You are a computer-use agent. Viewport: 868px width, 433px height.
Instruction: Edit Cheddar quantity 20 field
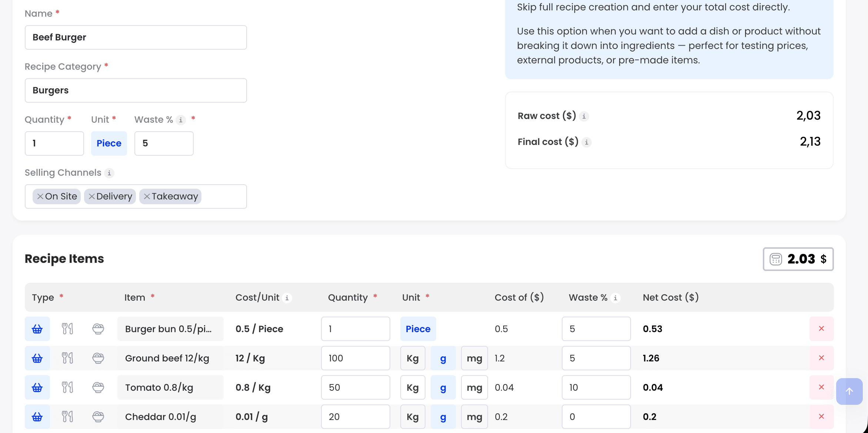pos(355,417)
